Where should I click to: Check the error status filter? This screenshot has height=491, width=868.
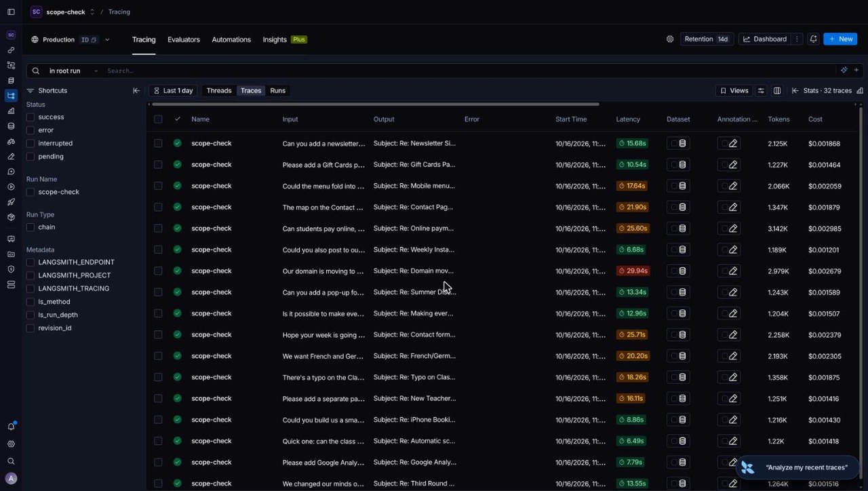tap(31, 130)
